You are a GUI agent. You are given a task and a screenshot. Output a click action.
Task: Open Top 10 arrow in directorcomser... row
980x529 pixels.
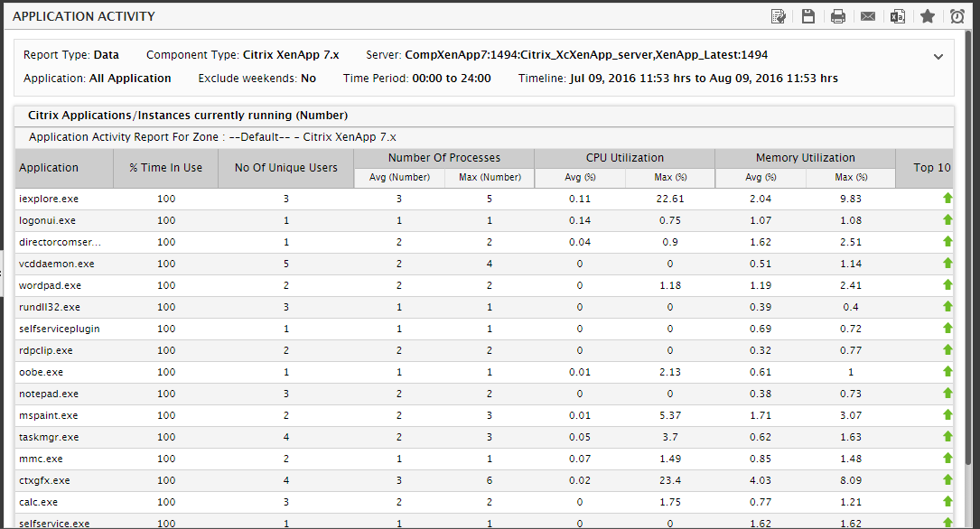pyautogui.click(x=947, y=241)
